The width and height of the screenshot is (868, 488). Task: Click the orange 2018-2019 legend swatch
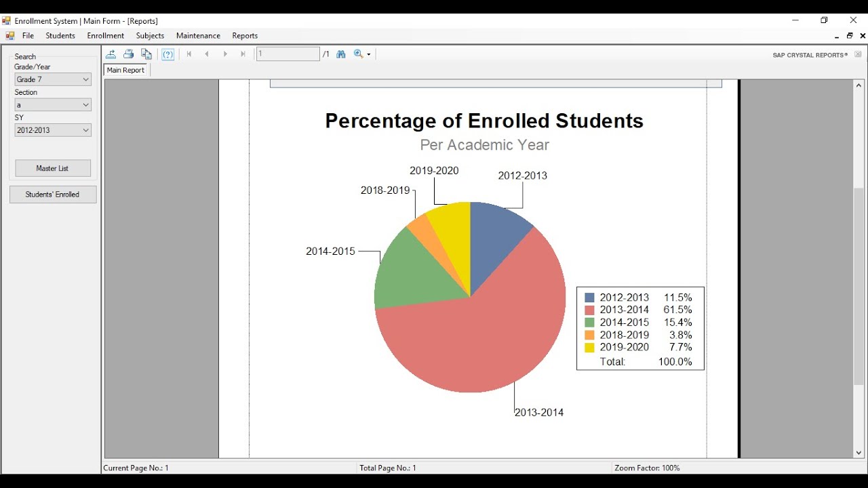(589, 335)
